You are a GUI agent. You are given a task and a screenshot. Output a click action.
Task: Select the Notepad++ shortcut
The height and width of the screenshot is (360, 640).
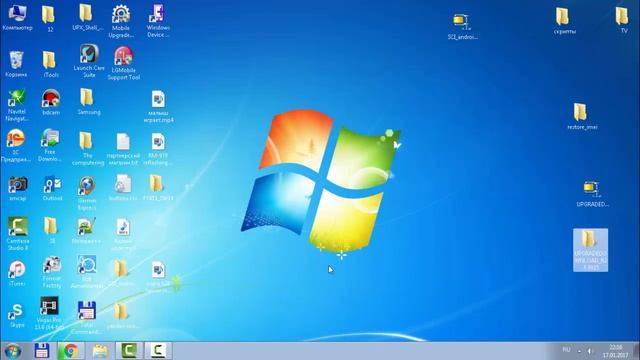coord(86,231)
